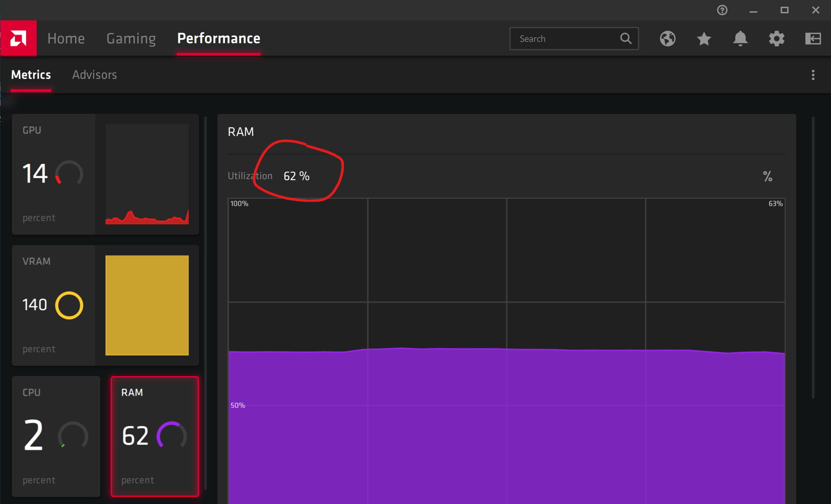The width and height of the screenshot is (831, 504).
Task: Switch to the Advisors sub-tab
Action: click(95, 75)
